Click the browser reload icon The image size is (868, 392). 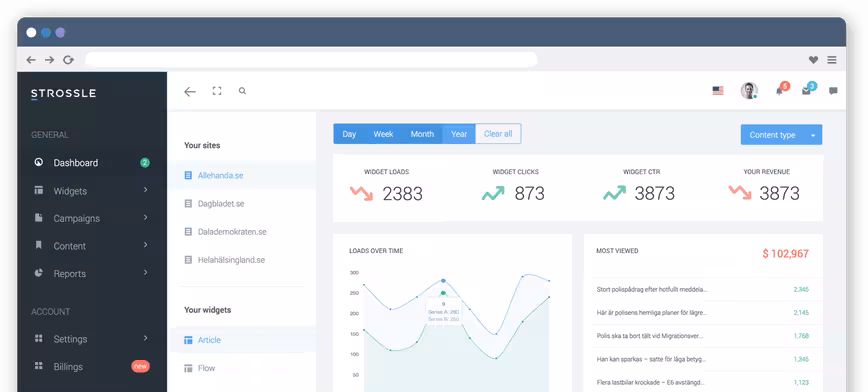coord(68,60)
